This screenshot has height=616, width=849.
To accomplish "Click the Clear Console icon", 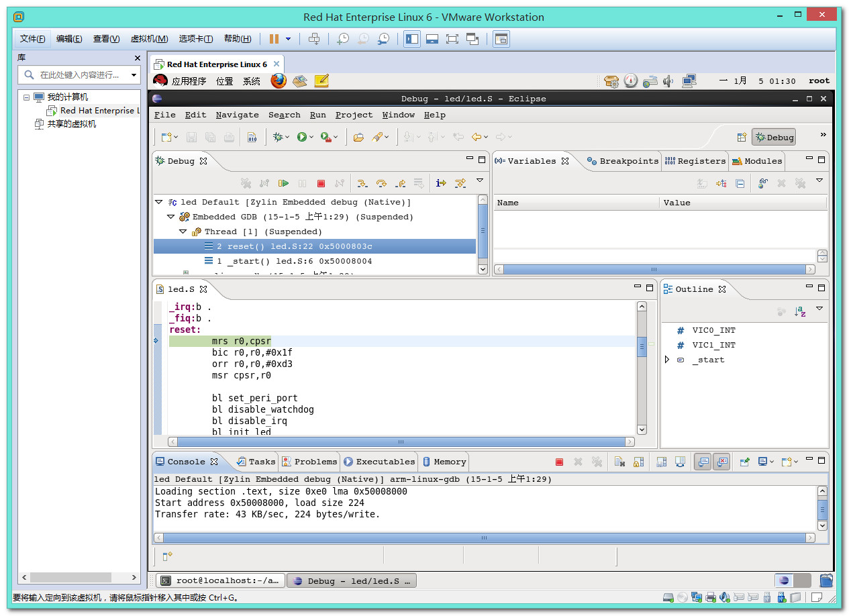I will pos(620,462).
